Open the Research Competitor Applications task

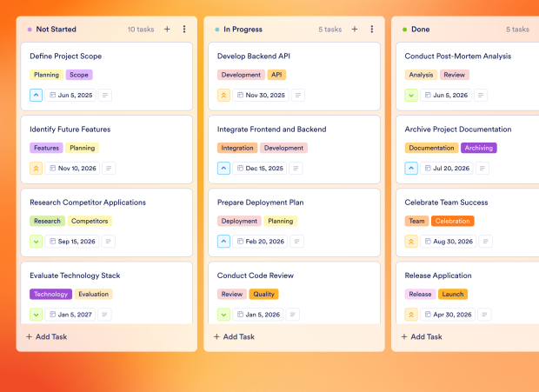pyautogui.click(x=88, y=203)
